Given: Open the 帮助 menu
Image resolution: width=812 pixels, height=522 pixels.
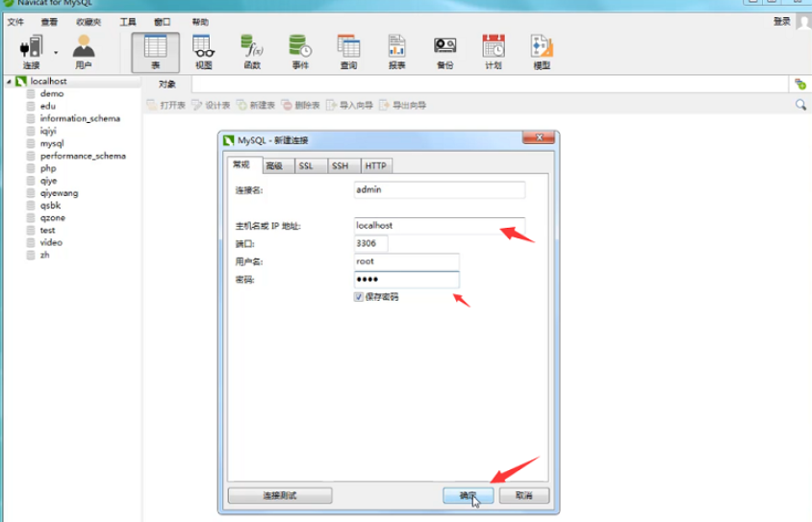Looking at the screenshot, I should pyautogui.click(x=200, y=22).
